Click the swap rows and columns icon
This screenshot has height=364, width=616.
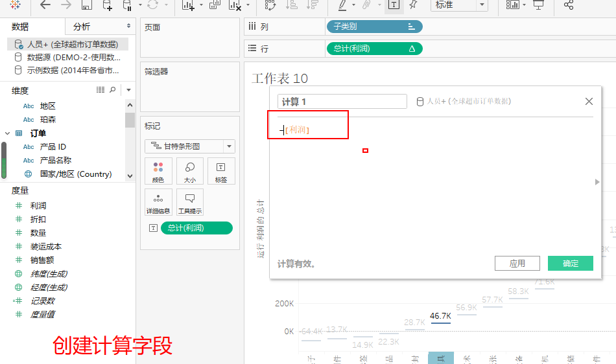click(x=270, y=5)
